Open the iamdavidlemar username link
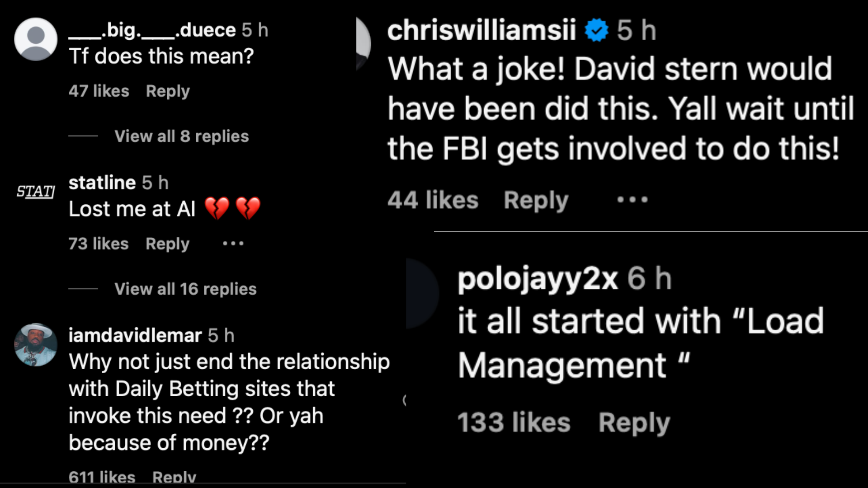 coord(135,336)
